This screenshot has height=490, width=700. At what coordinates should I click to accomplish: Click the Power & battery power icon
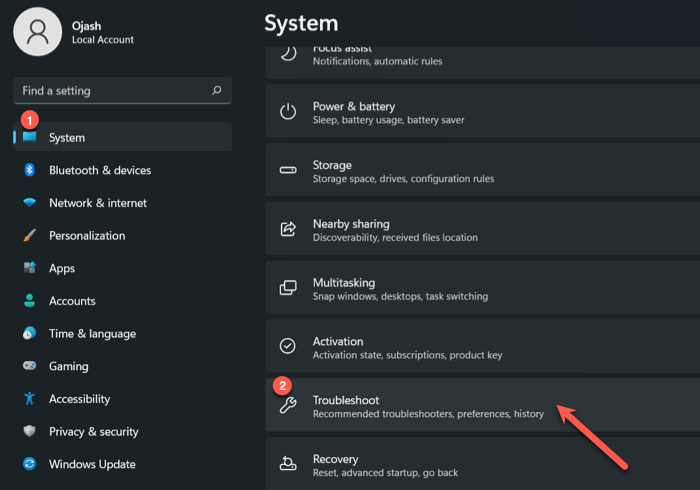click(x=288, y=112)
